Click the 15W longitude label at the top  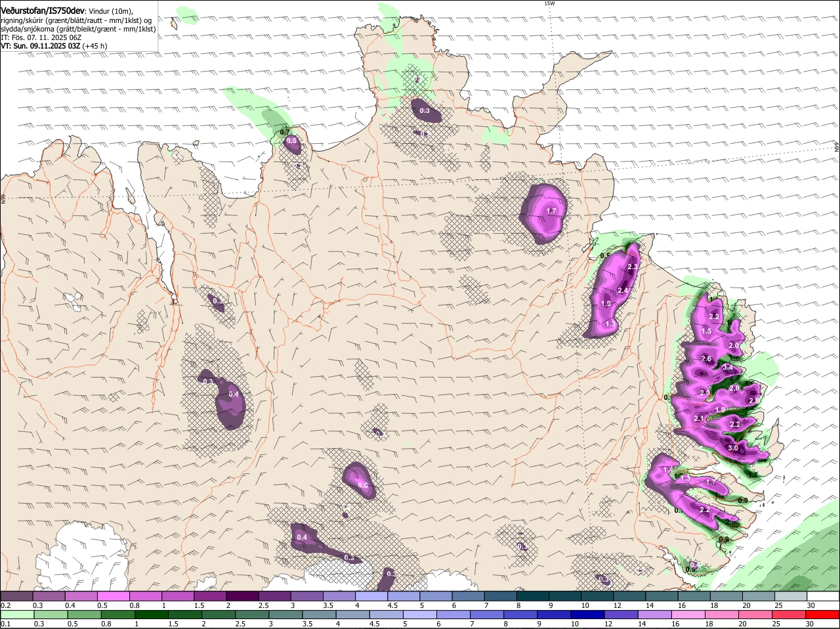[549, 3]
